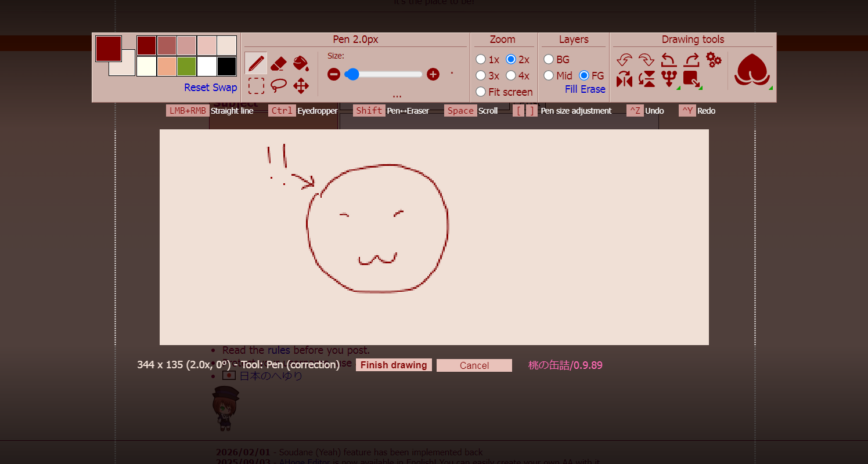Image resolution: width=868 pixels, height=464 pixels.
Task: Click Finish drawing button
Action: coord(394,365)
